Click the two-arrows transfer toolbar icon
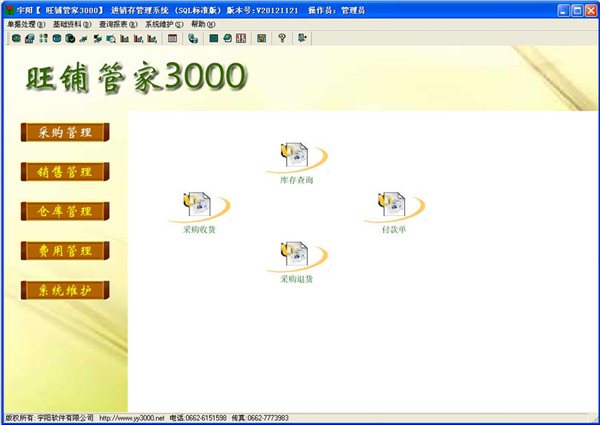Screen dimensions: 600x425 coord(97,38)
